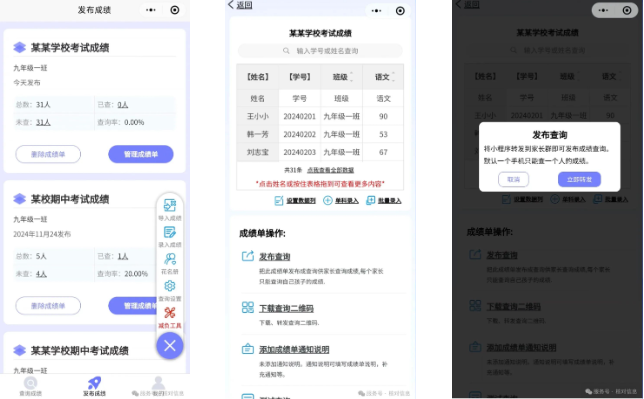Click 管理成绩单 on the 某校期中考试成绩 card

coord(133,306)
